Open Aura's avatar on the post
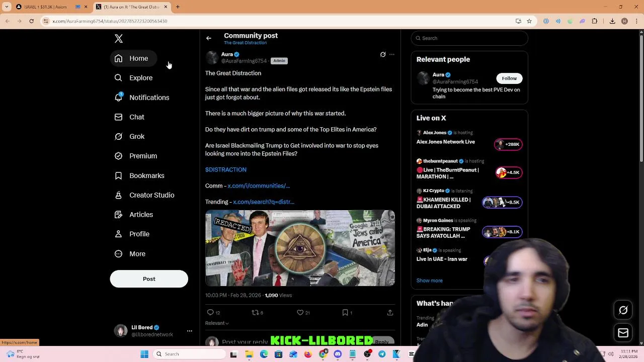The image size is (644, 362). [212, 57]
